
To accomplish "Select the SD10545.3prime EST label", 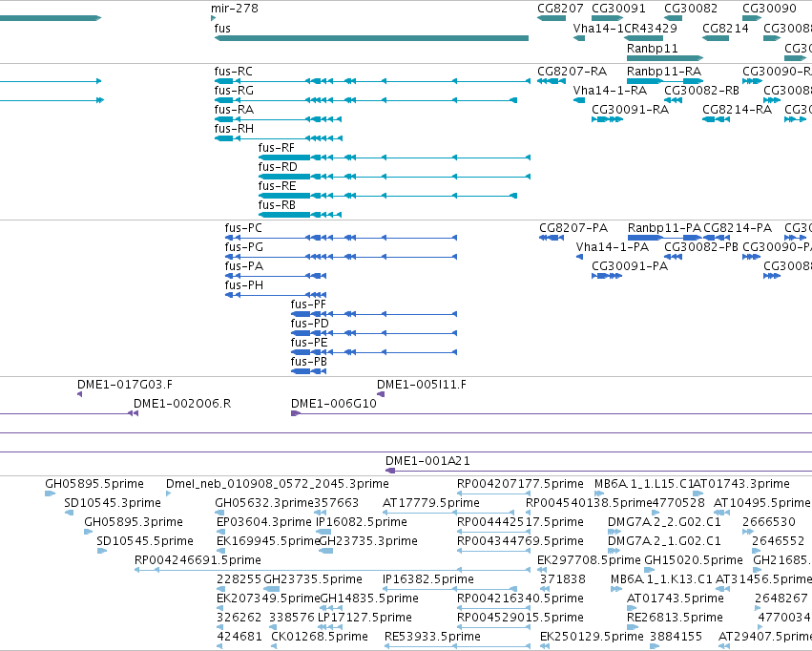I will [113, 503].
